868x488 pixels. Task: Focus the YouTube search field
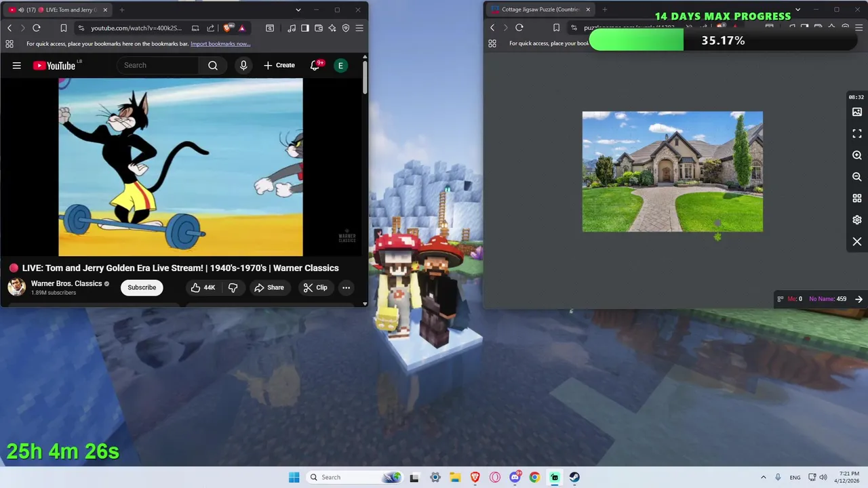pyautogui.click(x=157, y=65)
